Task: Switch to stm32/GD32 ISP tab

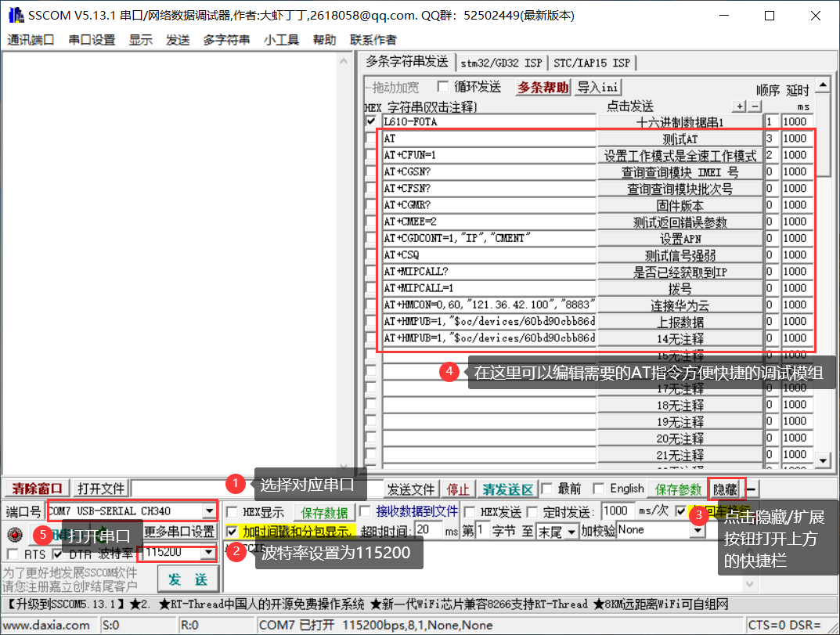Action: pos(501,63)
